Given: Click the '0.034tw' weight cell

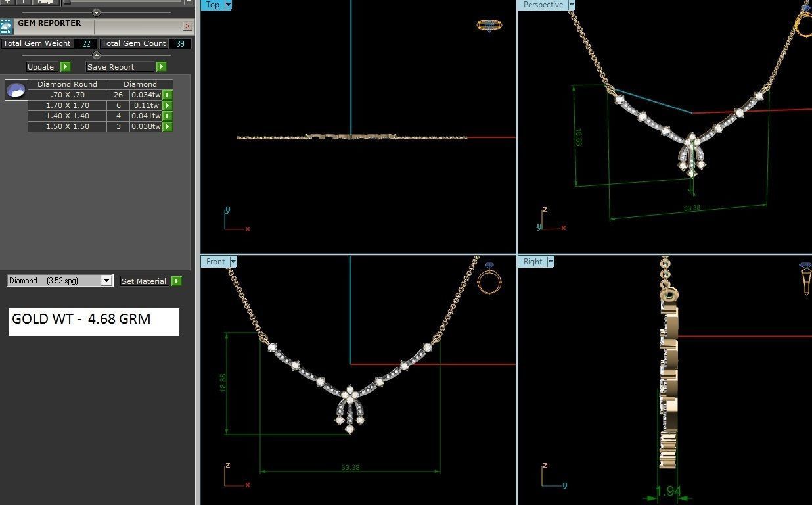Looking at the screenshot, I should pos(146,95).
